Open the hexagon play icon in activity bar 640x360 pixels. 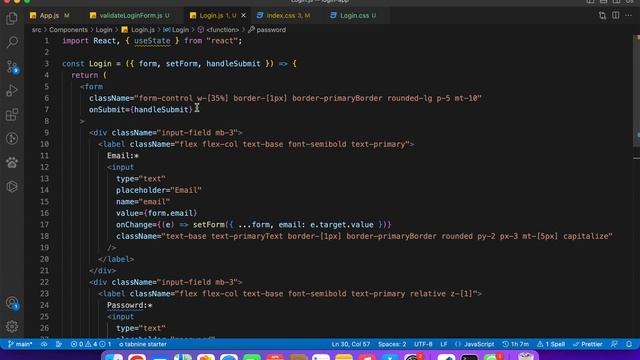pyautogui.click(x=12, y=187)
